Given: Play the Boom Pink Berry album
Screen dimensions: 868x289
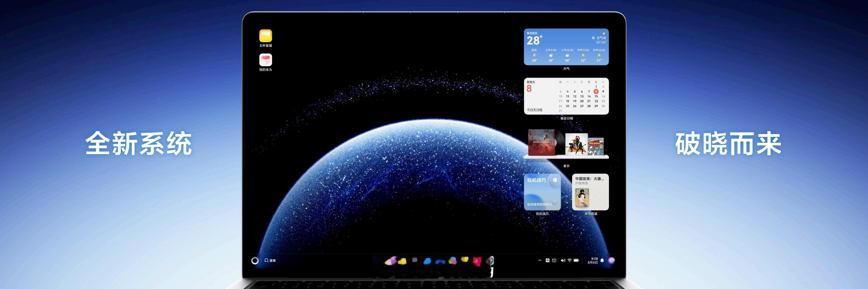Looking at the screenshot, I should tap(596, 146).
